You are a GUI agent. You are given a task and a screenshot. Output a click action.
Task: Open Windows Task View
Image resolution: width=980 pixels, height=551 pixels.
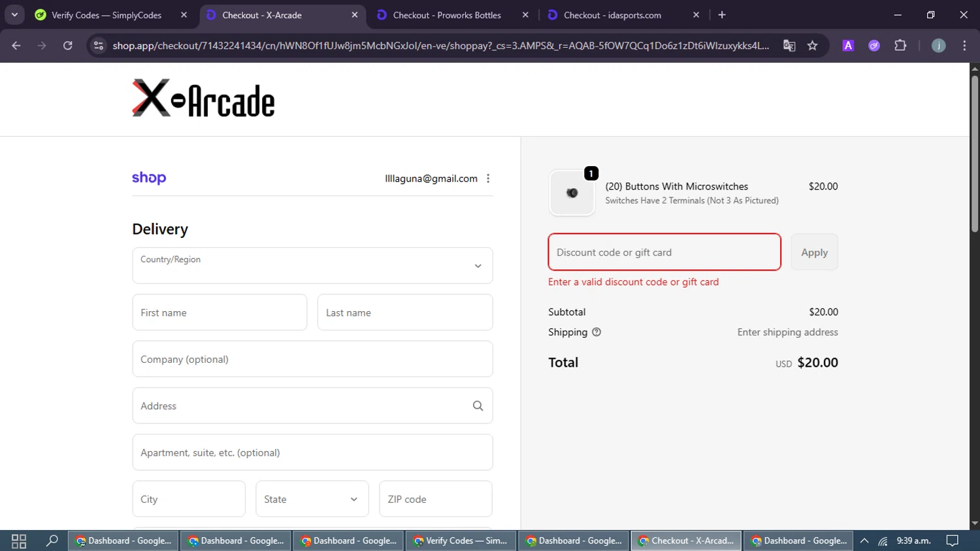click(x=19, y=541)
